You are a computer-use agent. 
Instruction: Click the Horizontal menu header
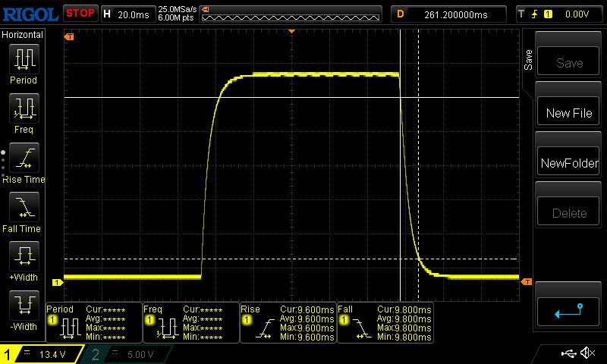23,35
